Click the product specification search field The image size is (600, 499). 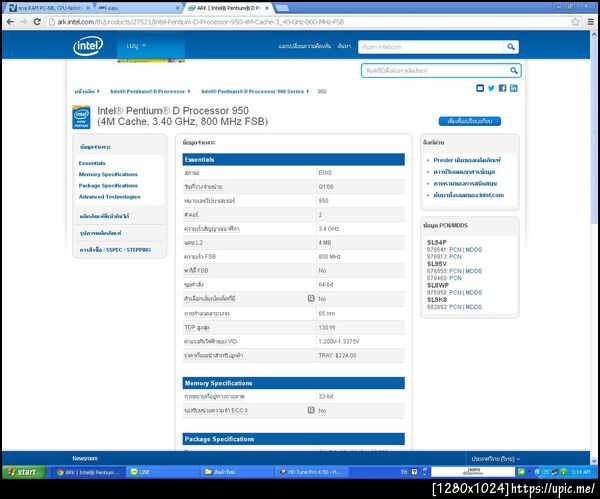[x=435, y=70]
